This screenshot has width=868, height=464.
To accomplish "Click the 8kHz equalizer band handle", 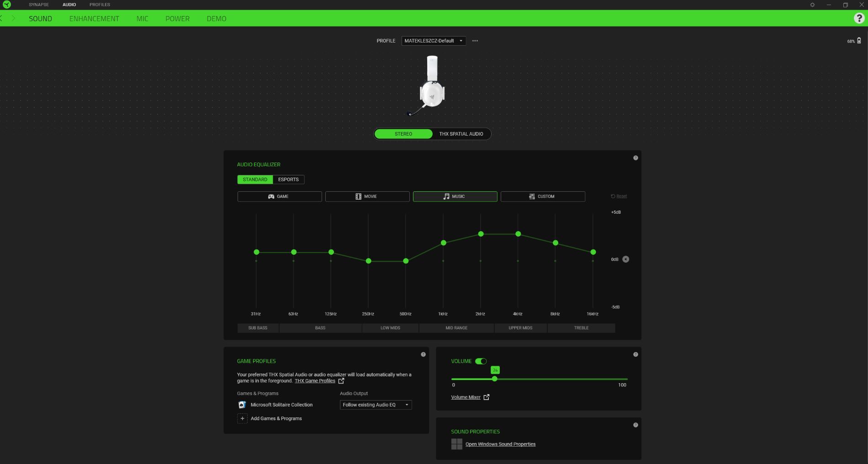I will (x=556, y=243).
